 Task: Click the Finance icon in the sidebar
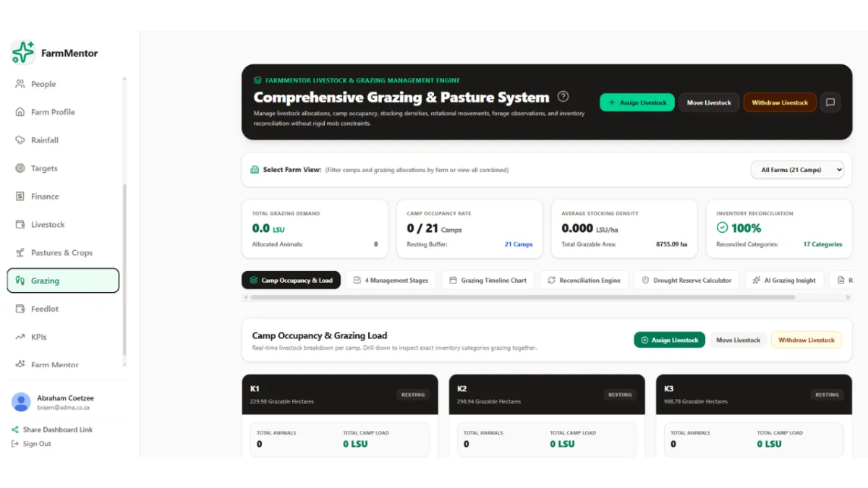pos(20,197)
